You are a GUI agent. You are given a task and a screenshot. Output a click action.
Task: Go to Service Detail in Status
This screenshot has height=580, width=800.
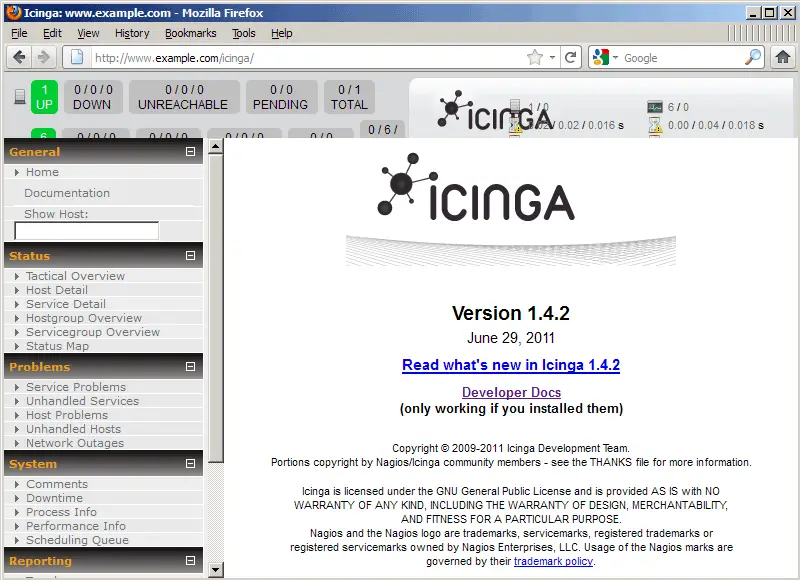coord(66,304)
